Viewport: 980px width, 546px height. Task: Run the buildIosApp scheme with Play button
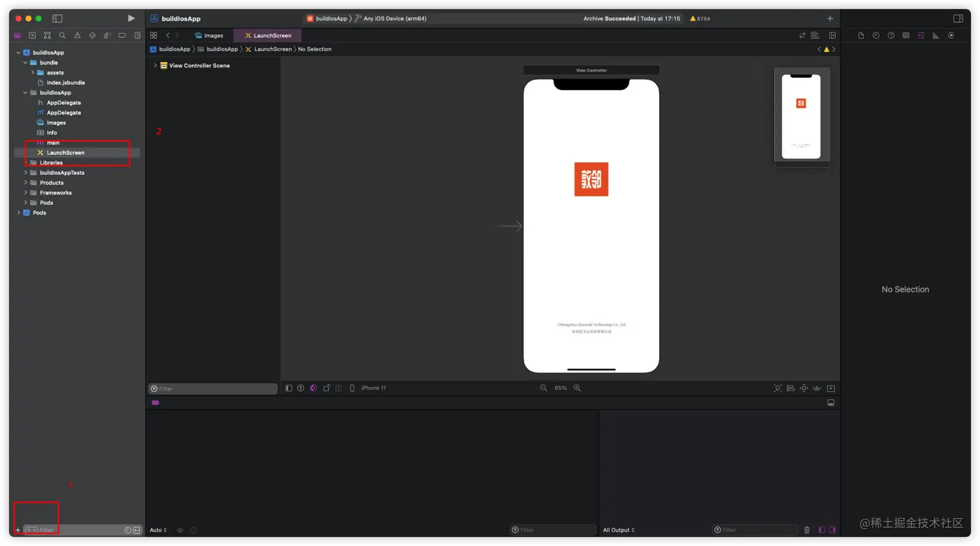pos(131,18)
